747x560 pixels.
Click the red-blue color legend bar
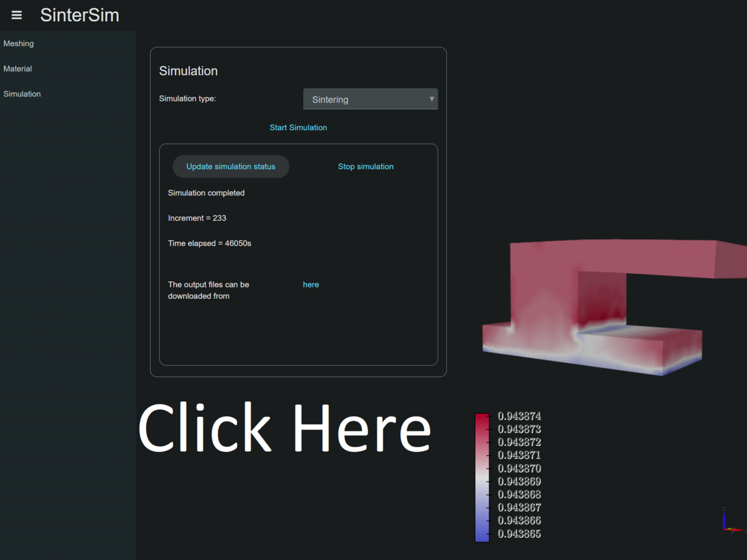pos(482,477)
